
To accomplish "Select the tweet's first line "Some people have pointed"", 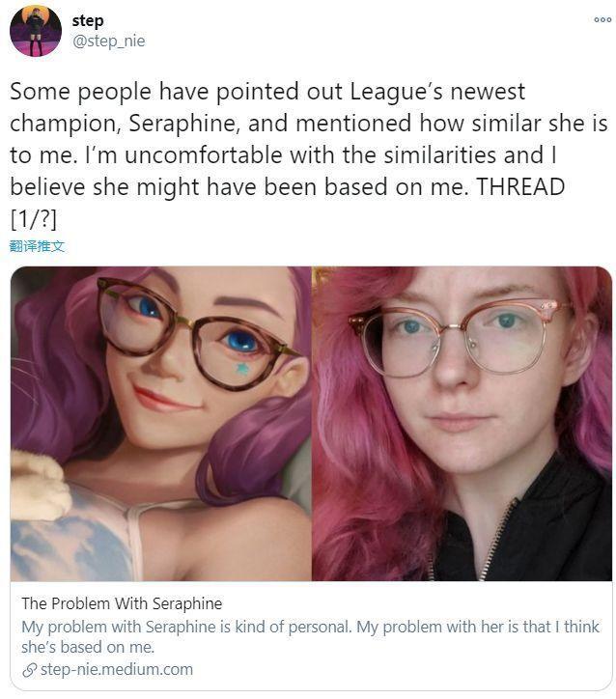I will point(154,93).
